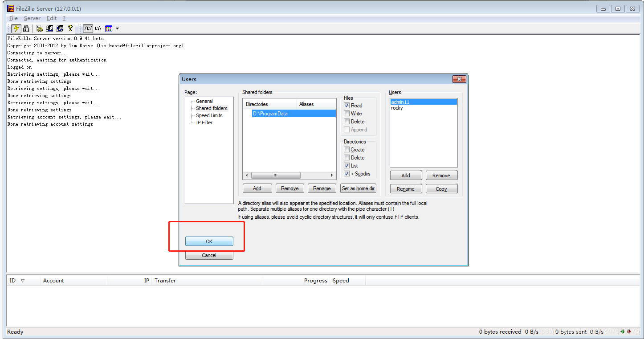This screenshot has height=339, width=644.
Task: Open the File menu
Action: [x=13, y=18]
